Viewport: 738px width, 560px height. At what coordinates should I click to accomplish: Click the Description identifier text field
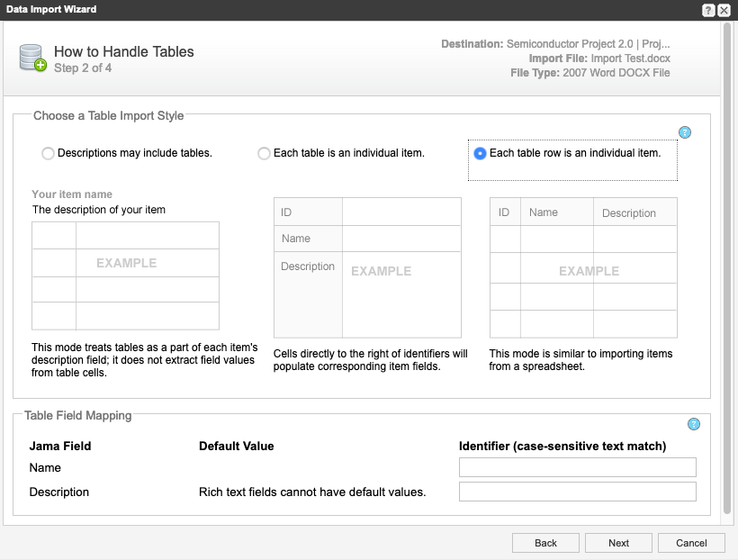(x=577, y=492)
